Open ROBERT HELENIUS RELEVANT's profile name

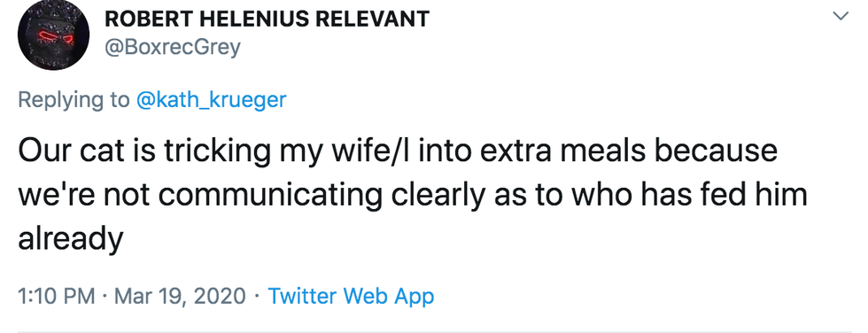pos(267,19)
